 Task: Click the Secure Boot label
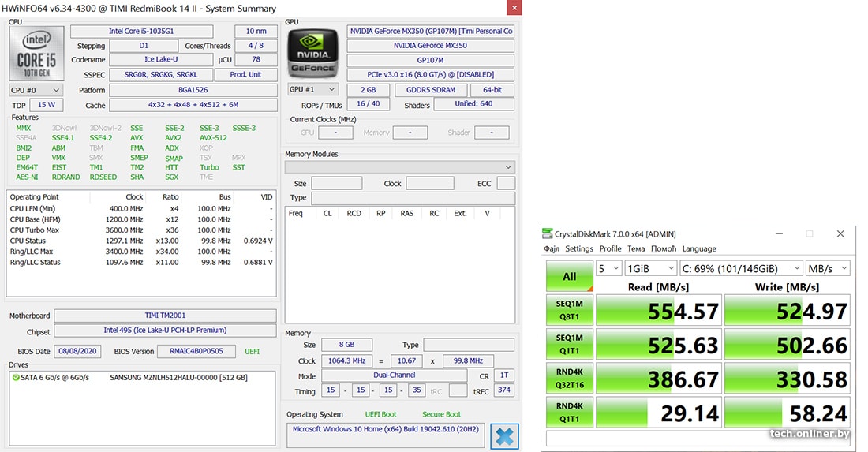(x=441, y=414)
